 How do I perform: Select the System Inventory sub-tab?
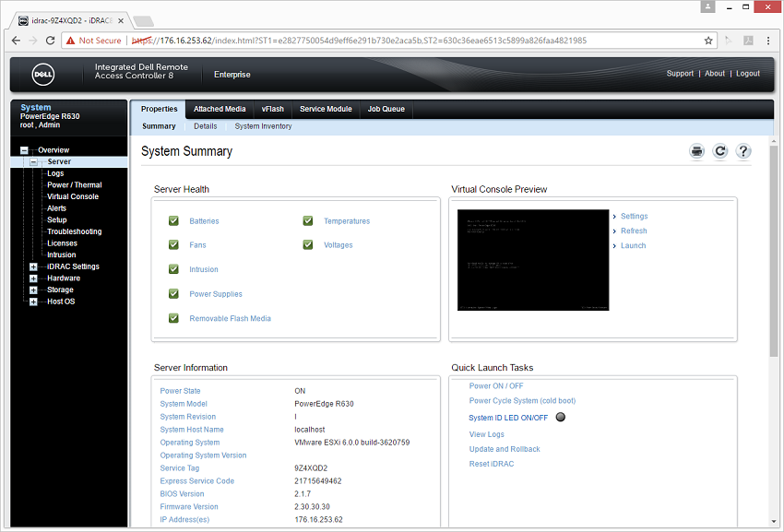pos(263,126)
